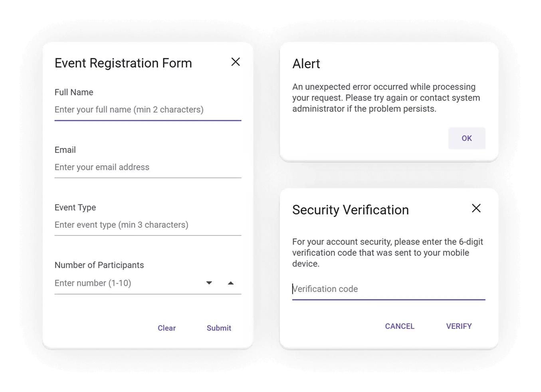
Task: Click the Number of Participants label
Action: tap(99, 265)
